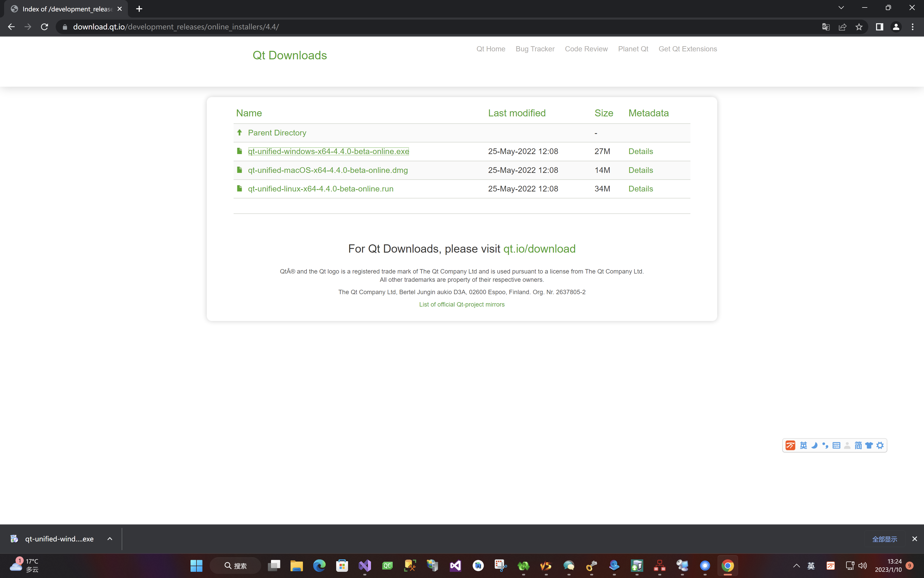The image size is (924, 578).
Task: Open Parent Directory link
Action: pos(277,133)
